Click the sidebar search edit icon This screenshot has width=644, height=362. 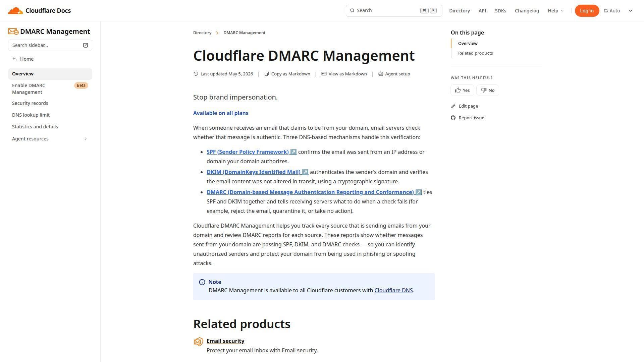pyautogui.click(x=86, y=45)
